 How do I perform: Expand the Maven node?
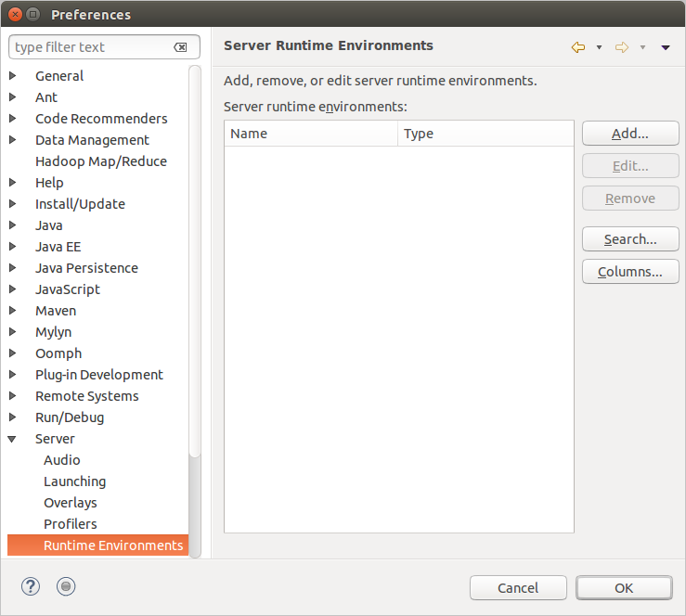(13, 311)
